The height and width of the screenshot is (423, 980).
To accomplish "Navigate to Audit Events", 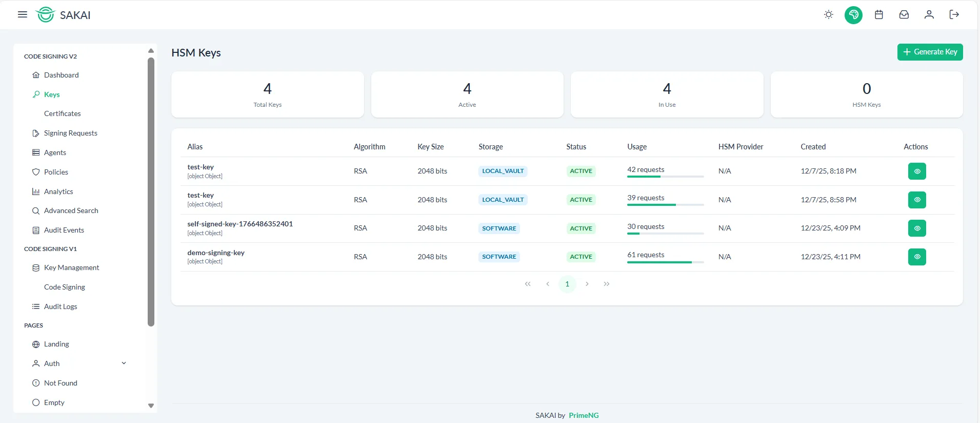I will [64, 230].
